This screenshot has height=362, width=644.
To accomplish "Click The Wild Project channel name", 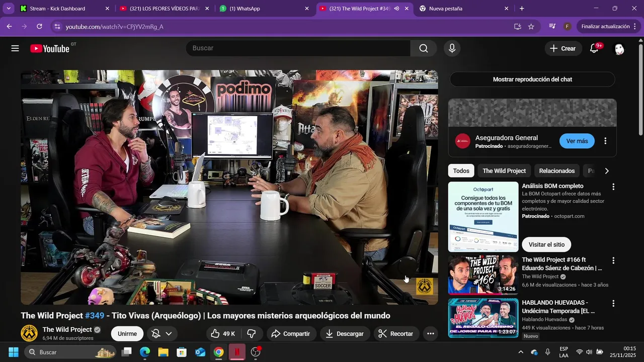I will click(x=67, y=330).
